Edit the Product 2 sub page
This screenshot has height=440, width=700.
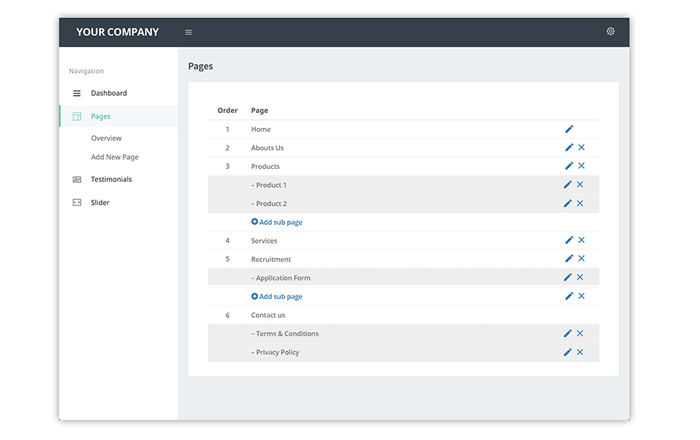point(567,203)
